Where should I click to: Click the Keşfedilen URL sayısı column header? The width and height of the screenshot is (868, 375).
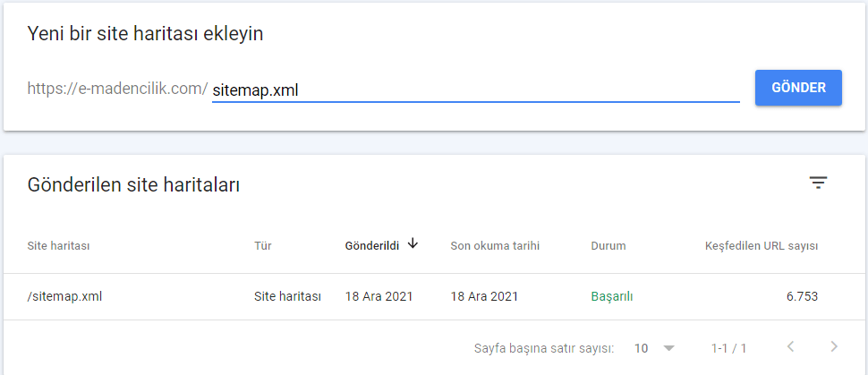[x=762, y=246]
